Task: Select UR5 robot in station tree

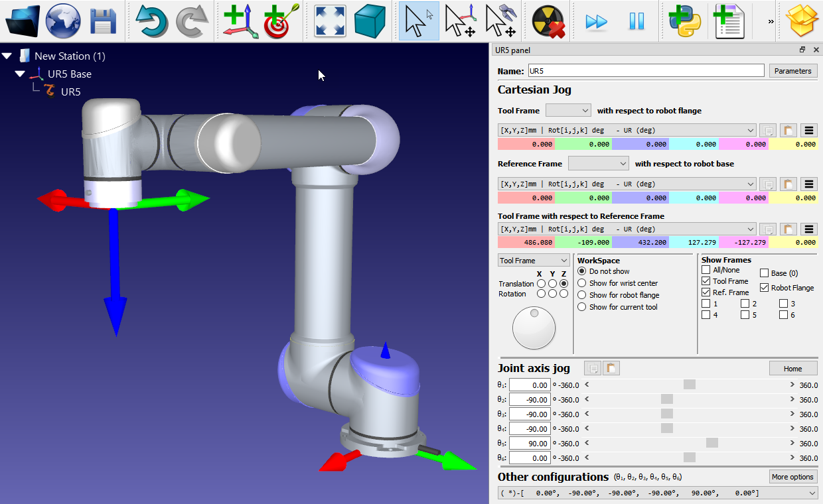Action: [x=70, y=92]
